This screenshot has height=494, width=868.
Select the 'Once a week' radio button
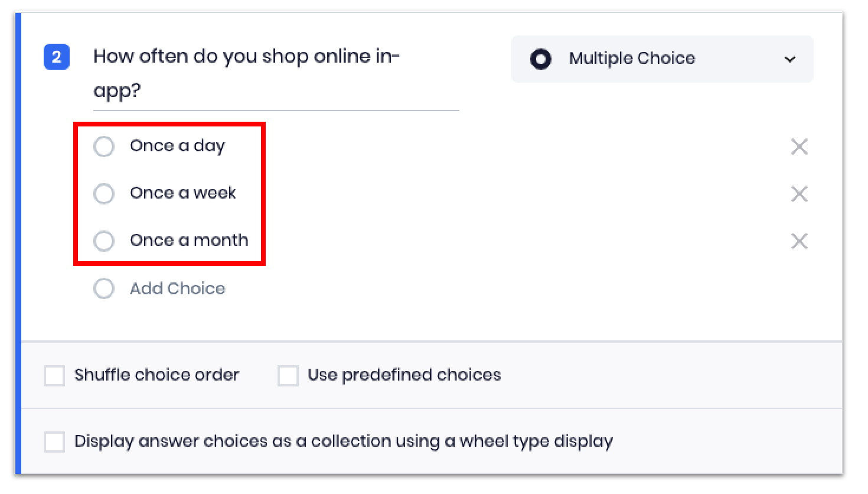(x=104, y=194)
